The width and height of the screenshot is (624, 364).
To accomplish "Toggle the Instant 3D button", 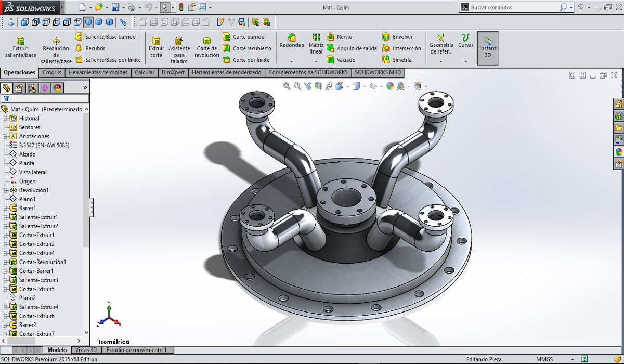I will (x=488, y=47).
